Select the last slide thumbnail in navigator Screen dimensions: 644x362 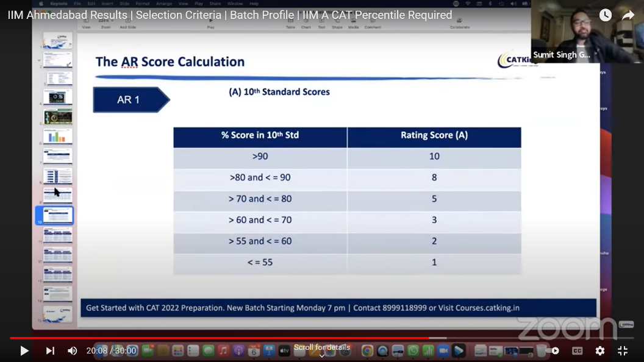(57, 314)
